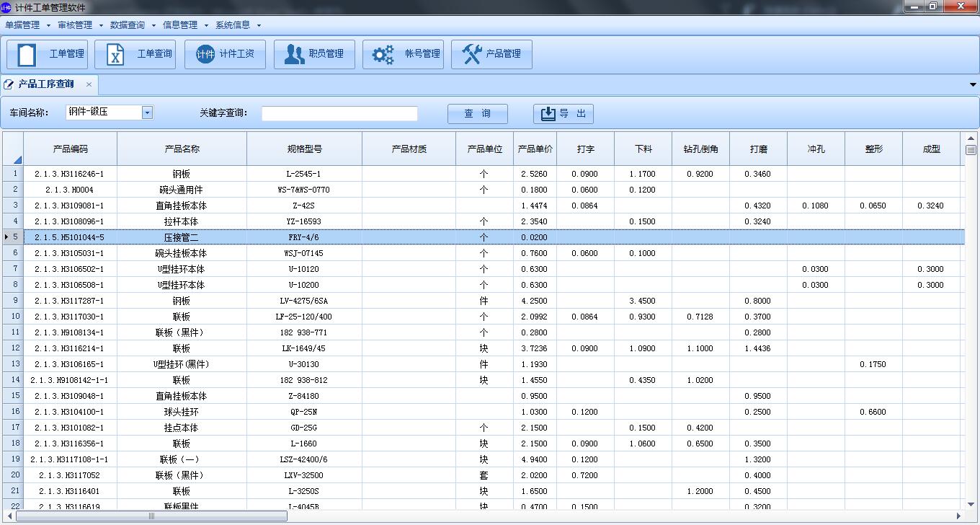Click the 导出 export button

click(x=563, y=114)
